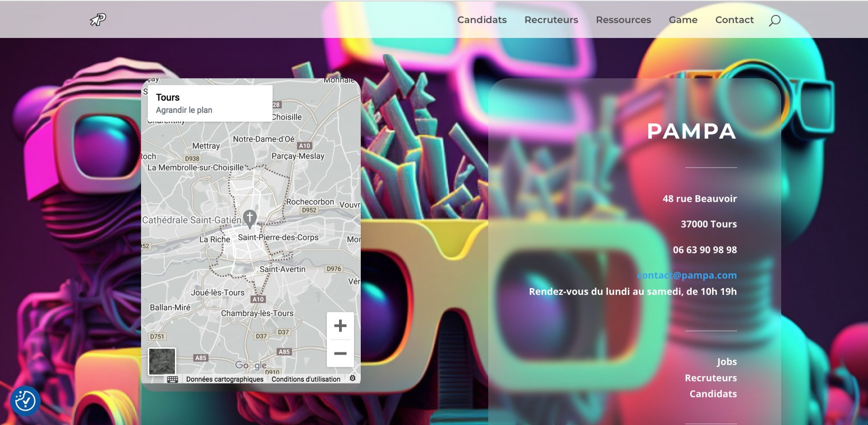Screen dimensions: 868x425
Task: Switch map to satellite view thumbnail
Action: click(x=162, y=361)
